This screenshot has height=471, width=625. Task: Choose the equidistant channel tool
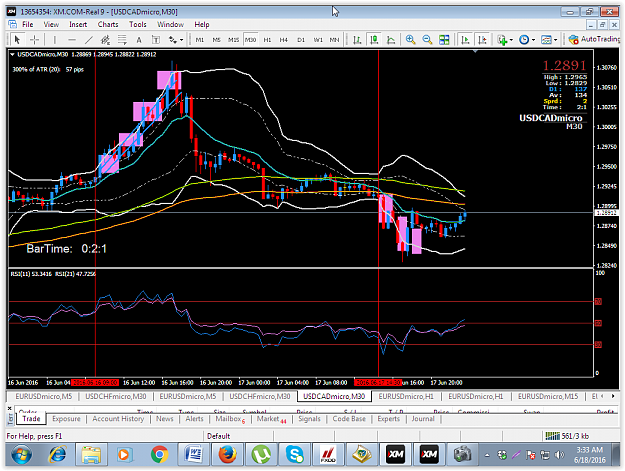[x=105, y=39]
